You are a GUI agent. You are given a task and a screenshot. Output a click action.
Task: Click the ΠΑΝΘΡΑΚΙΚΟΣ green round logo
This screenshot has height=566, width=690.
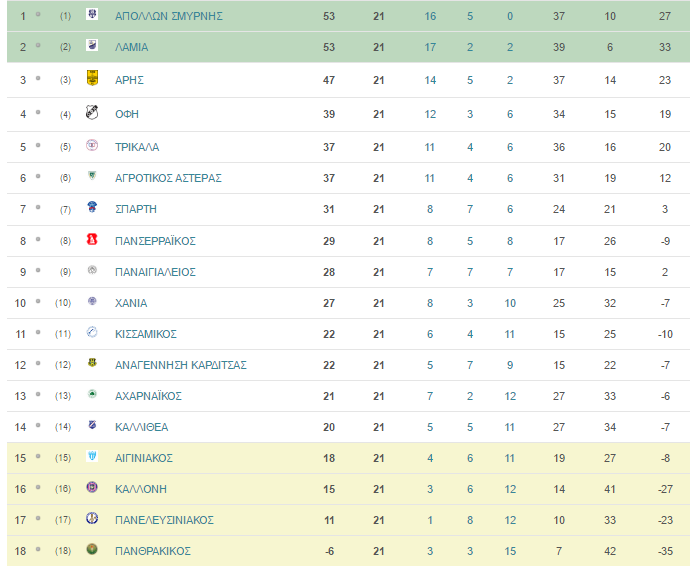[92, 549]
